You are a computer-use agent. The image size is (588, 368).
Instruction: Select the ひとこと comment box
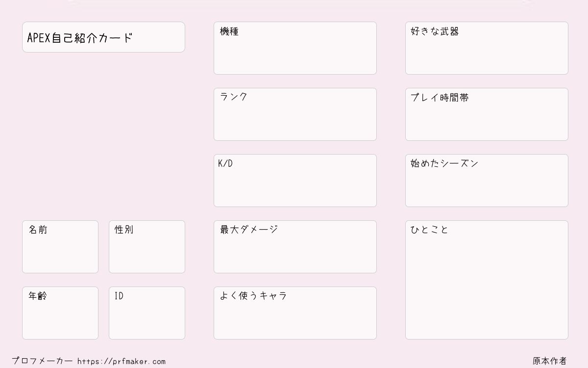(x=487, y=280)
